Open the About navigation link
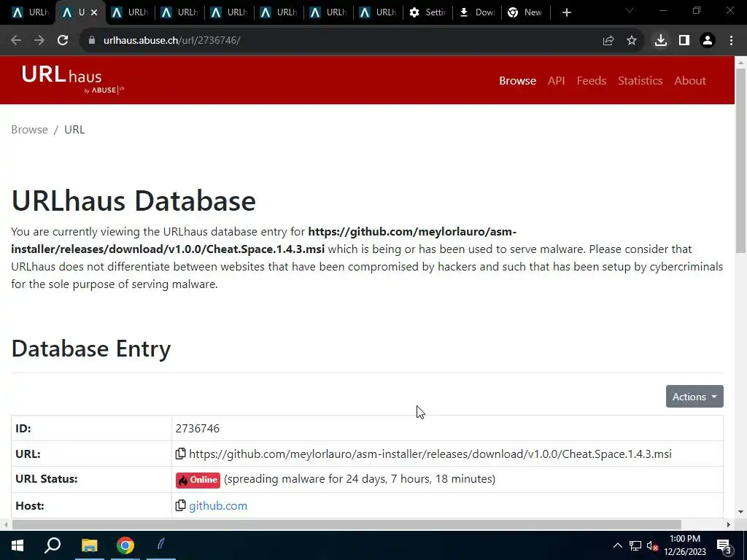This screenshot has width=747, height=560. 690,80
